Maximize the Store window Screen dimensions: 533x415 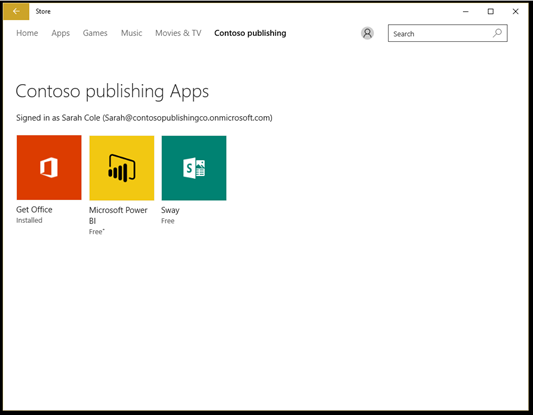pyautogui.click(x=491, y=12)
